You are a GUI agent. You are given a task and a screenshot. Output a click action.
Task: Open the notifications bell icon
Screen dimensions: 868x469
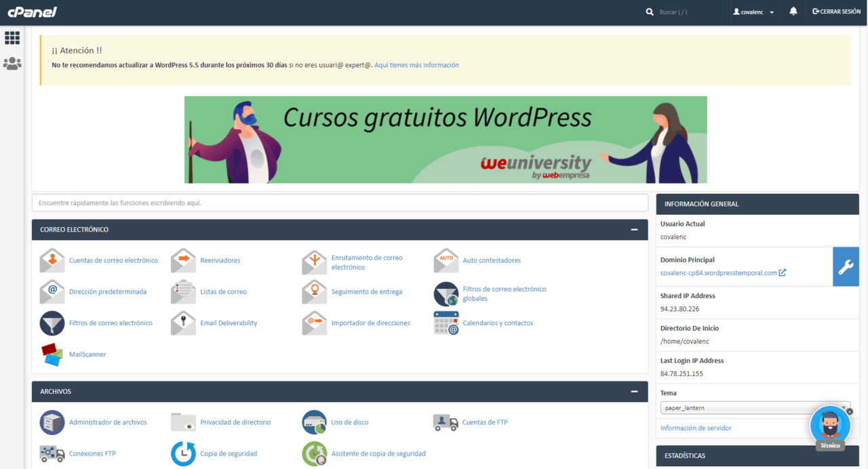(793, 12)
